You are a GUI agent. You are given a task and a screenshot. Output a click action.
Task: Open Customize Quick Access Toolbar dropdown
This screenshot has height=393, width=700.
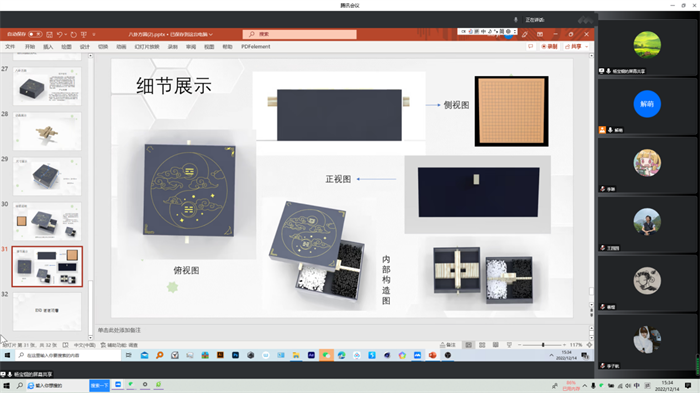94,34
